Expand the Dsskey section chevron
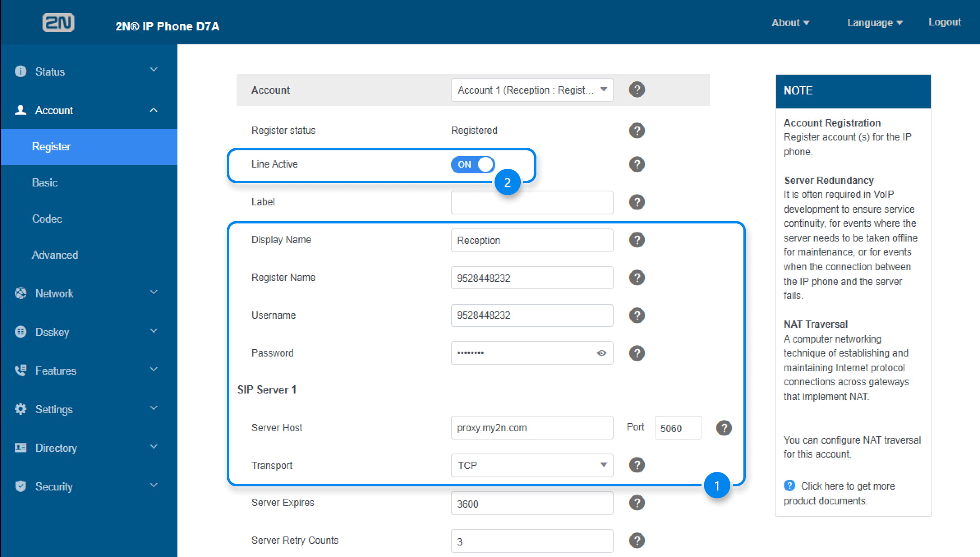The height and width of the screenshot is (557, 980). click(x=154, y=331)
